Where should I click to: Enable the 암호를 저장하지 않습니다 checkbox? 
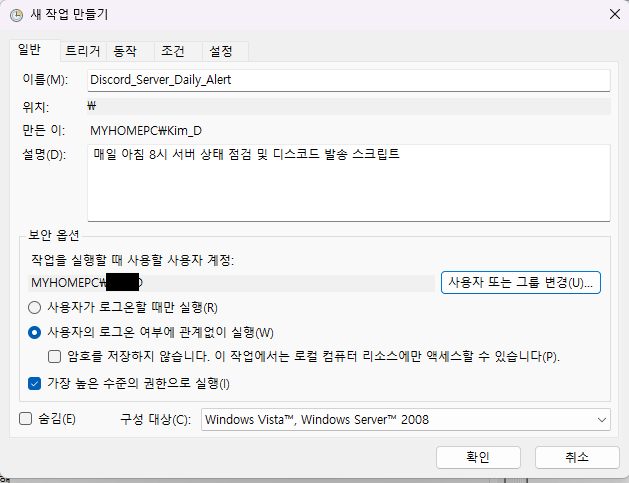click(56, 356)
